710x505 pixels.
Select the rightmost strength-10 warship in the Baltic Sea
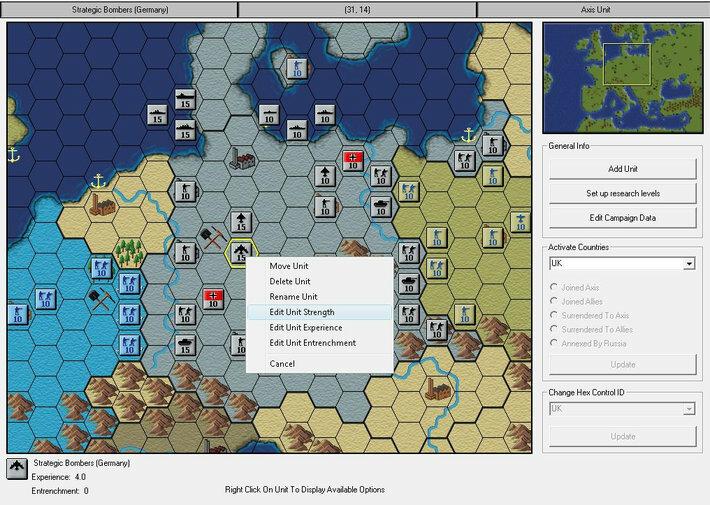pos(325,115)
